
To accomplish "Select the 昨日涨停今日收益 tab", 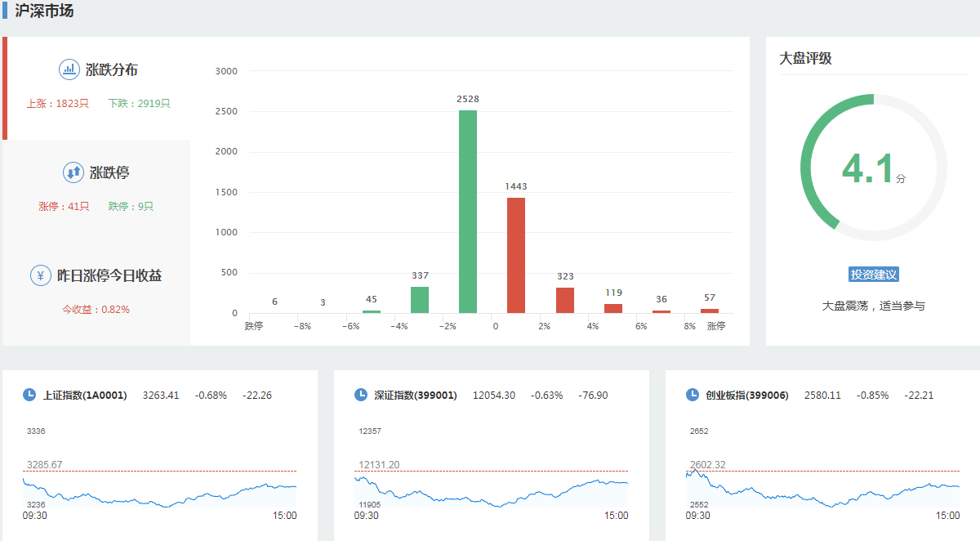I will pyautogui.click(x=109, y=276).
